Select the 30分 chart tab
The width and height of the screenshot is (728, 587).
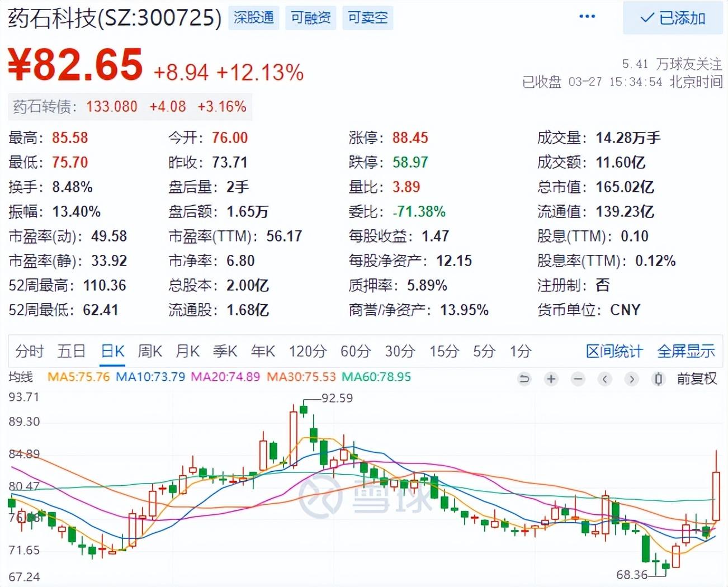(x=400, y=351)
